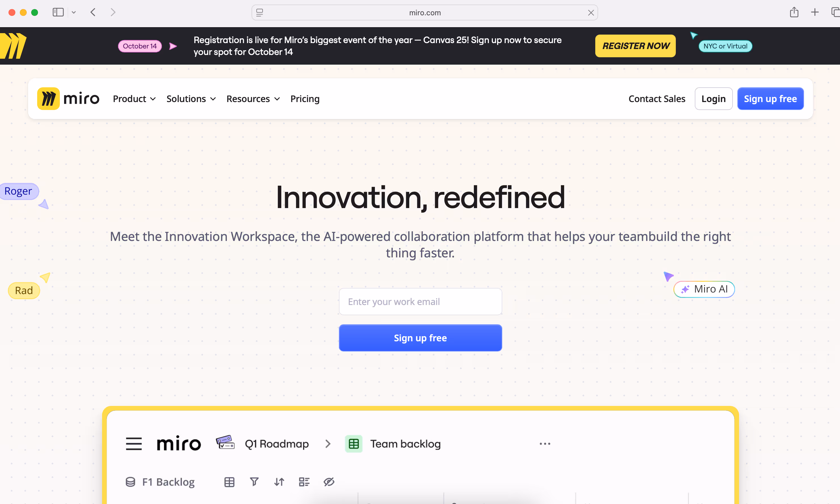
Task: Open the Contact Sales link
Action: point(657,99)
